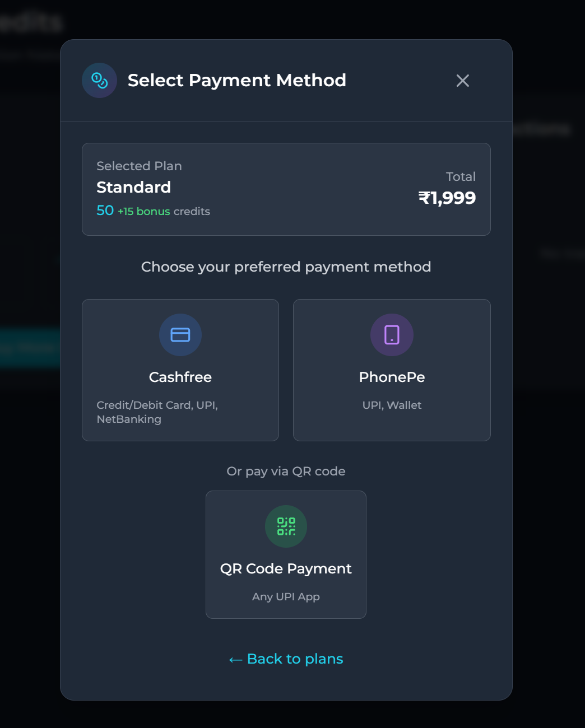Image resolution: width=585 pixels, height=728 pixels.
Task: Click the Select Payment Method title
Action: [x=236, y=80]
